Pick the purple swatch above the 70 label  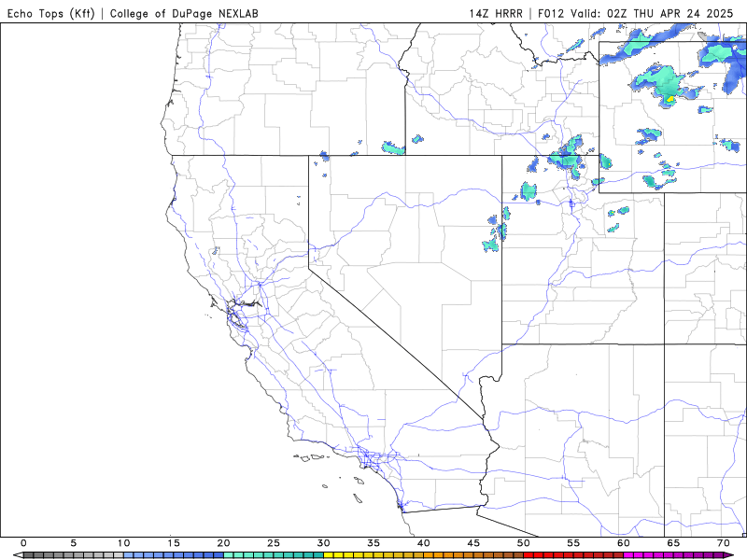(718, 555)
